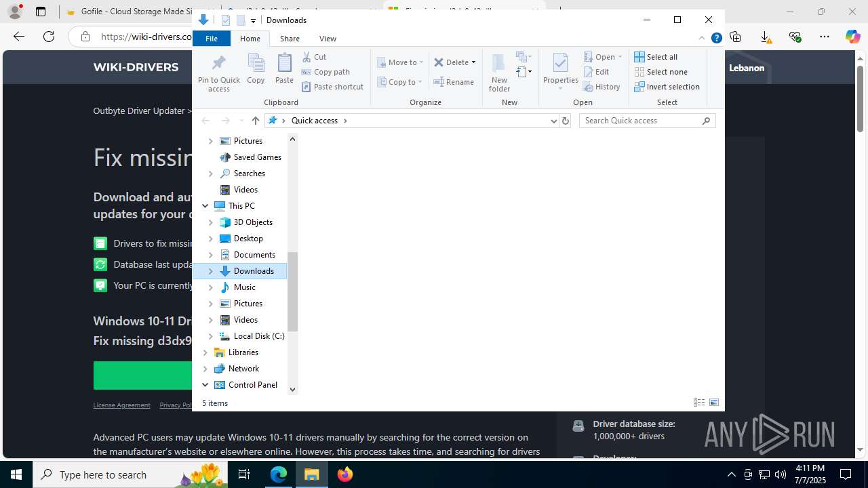Select Music in navigation pane
Screen dimensions: 868x488
tap(244, 287)
